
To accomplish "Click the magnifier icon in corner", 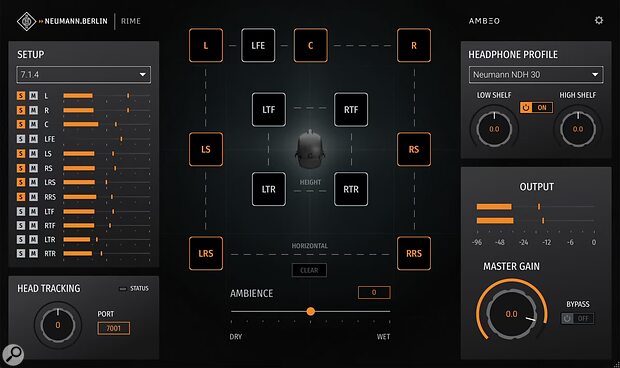I will [13, 355].
